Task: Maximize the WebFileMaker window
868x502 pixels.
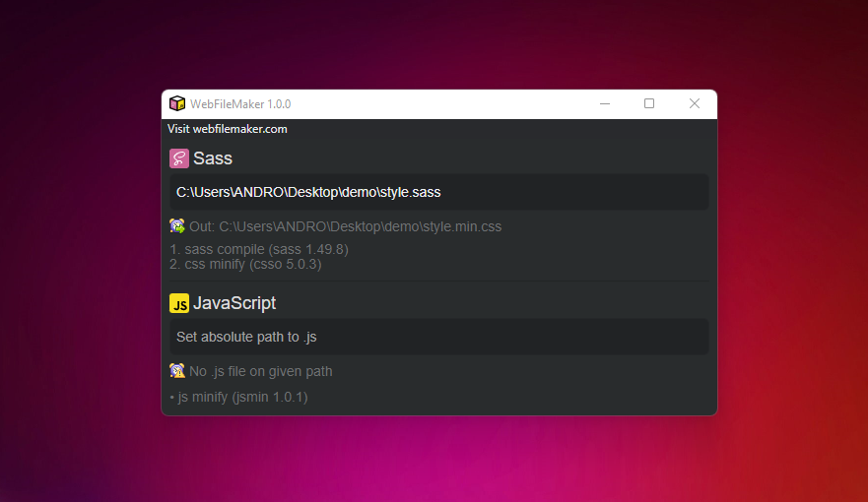Action: pos(649,103)
